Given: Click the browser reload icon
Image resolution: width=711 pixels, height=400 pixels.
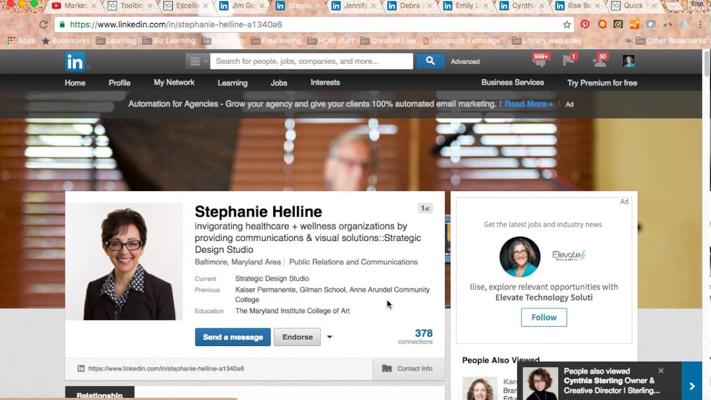Looking at the screenshot, I should (44, 25).
